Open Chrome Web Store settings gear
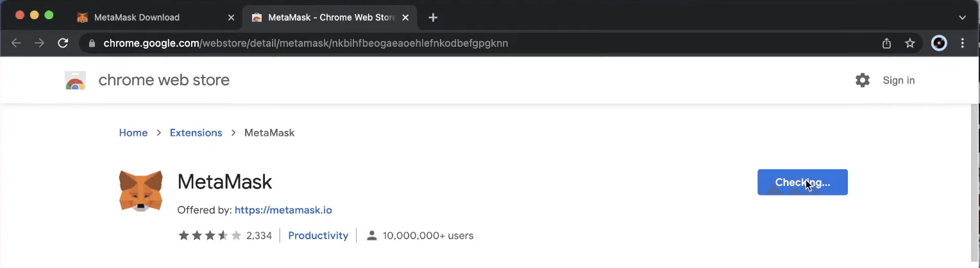The height and width of the screenshot is (268, 980). coord(863,80)
